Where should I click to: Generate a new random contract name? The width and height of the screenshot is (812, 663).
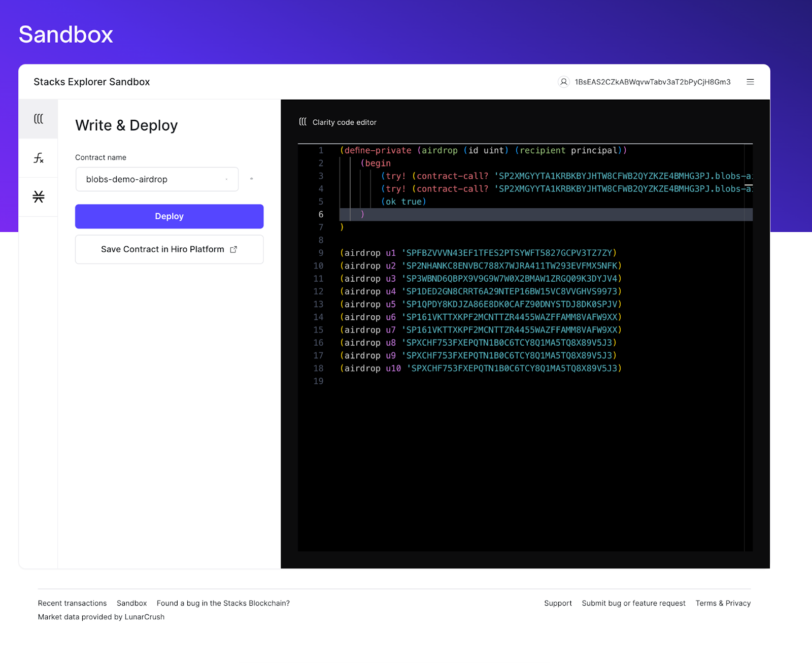coord(251,179)
